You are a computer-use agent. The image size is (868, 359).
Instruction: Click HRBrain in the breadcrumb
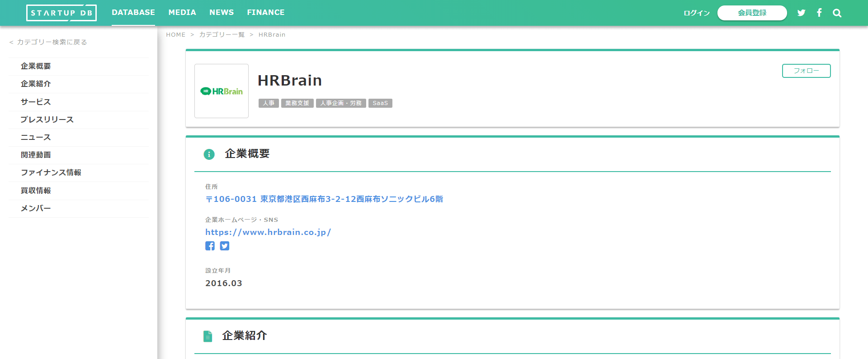click(x=272, y=35)
